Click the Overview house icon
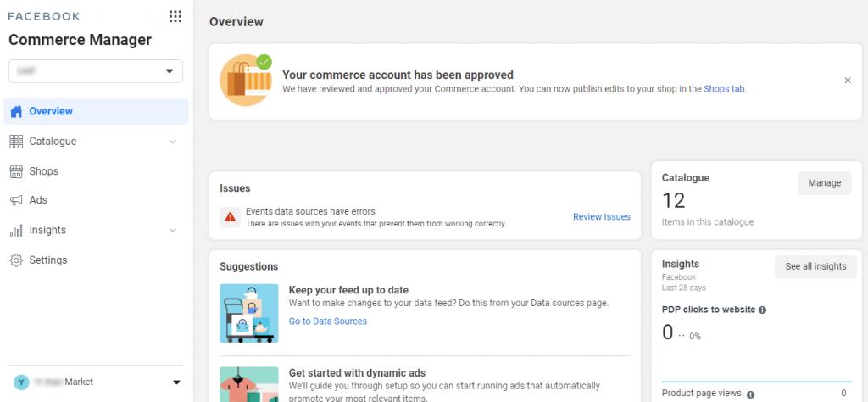Image resolution: width=868 pixels, height=402 pixels. (x=17, y=111)
